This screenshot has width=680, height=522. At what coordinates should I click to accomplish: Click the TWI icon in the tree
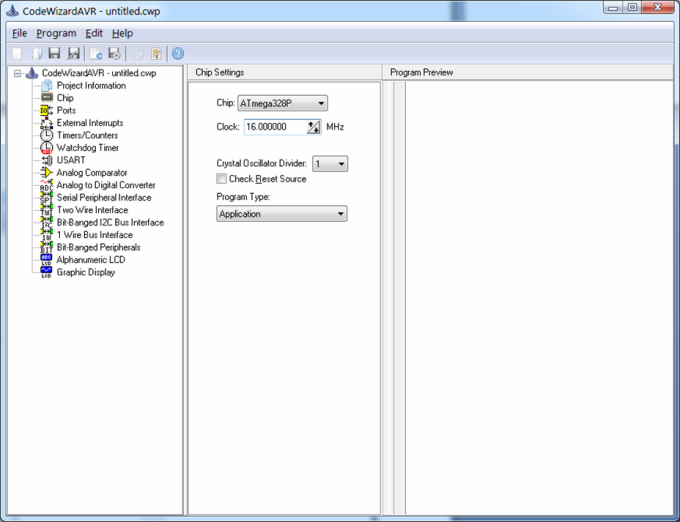[46, 210]
